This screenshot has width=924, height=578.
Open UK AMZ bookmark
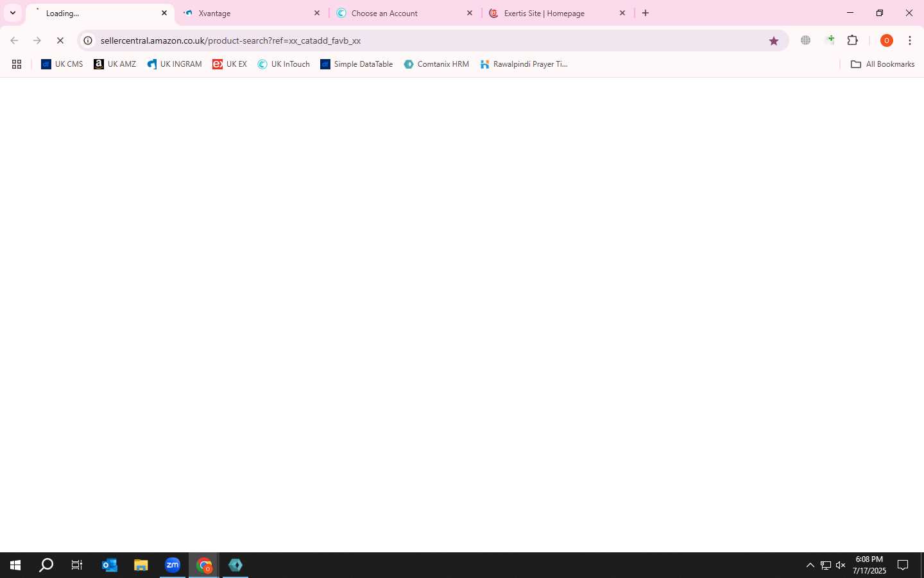(115, 64)
